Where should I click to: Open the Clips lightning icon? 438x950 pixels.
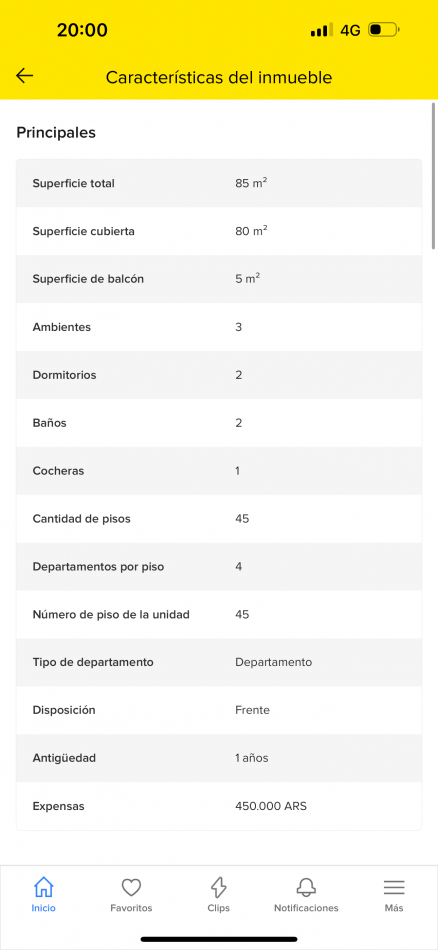(218, 888)
